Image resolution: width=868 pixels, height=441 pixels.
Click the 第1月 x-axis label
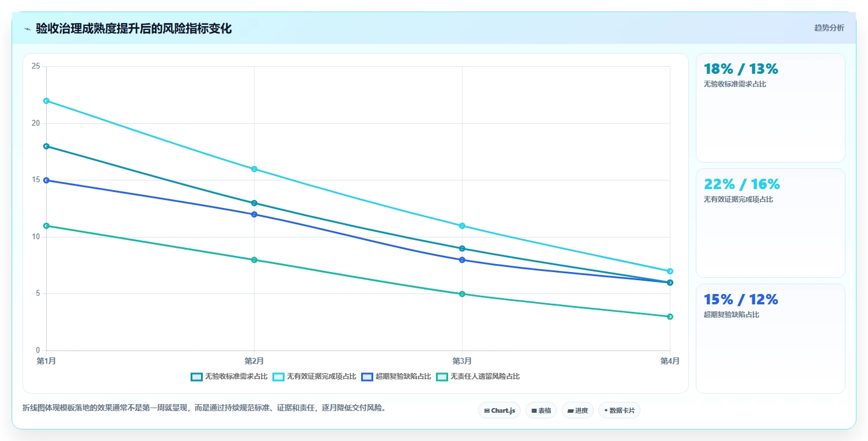tap(46, 361)
